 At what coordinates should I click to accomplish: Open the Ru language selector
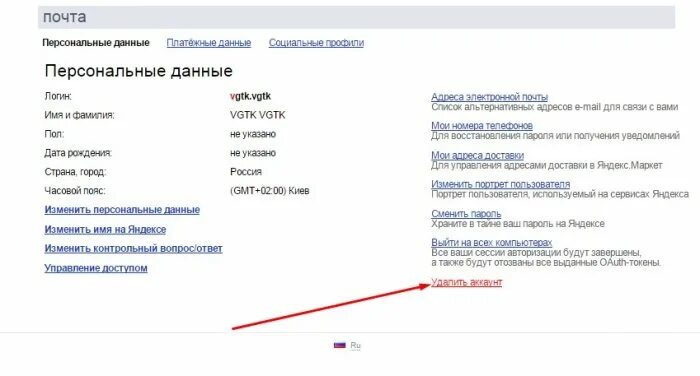pos(355,345)
